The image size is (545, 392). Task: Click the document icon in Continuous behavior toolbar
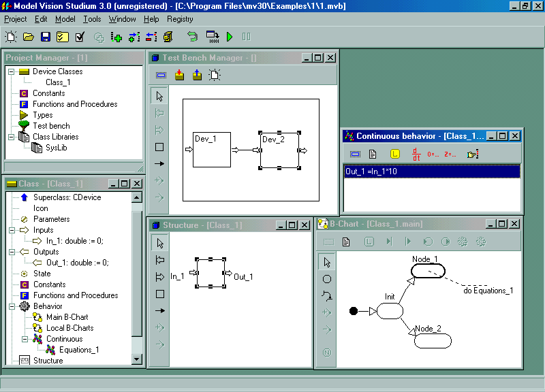click(373, 154)
